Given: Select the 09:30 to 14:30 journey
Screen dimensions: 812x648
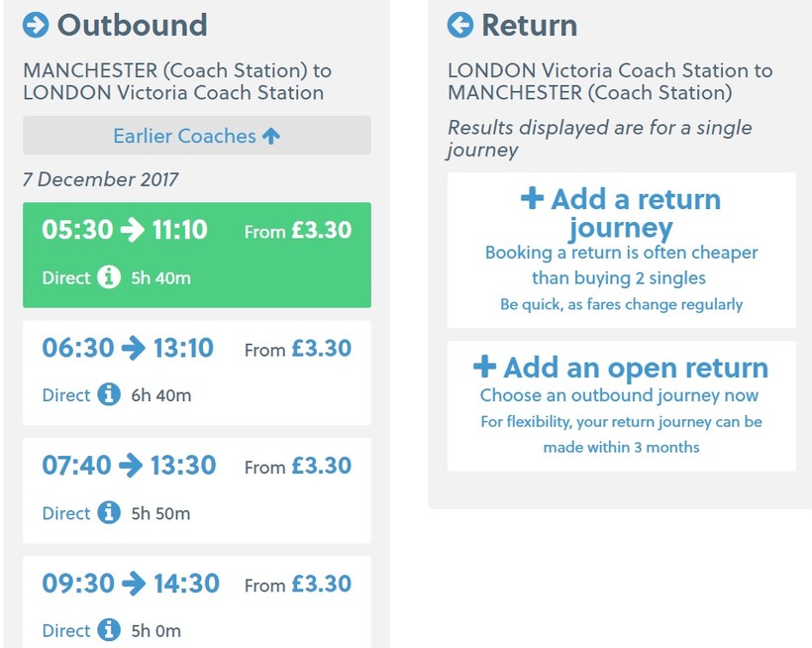Looking at the screenshot, I should click(196, 600).
